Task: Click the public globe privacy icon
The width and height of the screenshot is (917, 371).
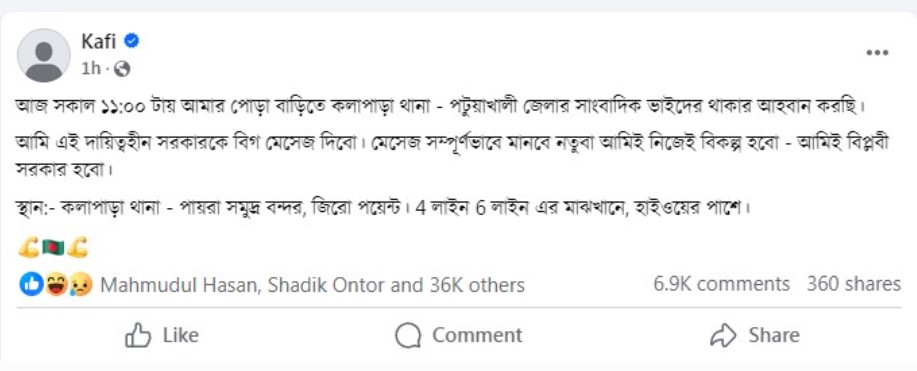Action: tap(122, 70)
